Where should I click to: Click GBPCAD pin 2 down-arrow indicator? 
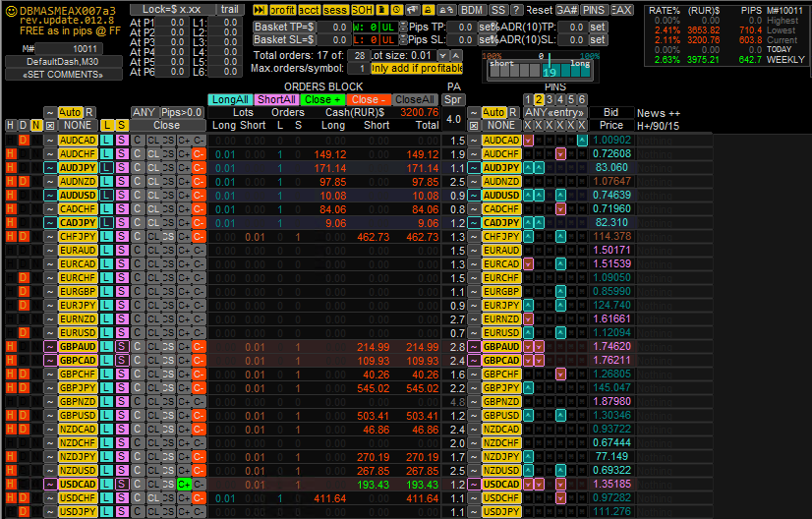(539, 360)
